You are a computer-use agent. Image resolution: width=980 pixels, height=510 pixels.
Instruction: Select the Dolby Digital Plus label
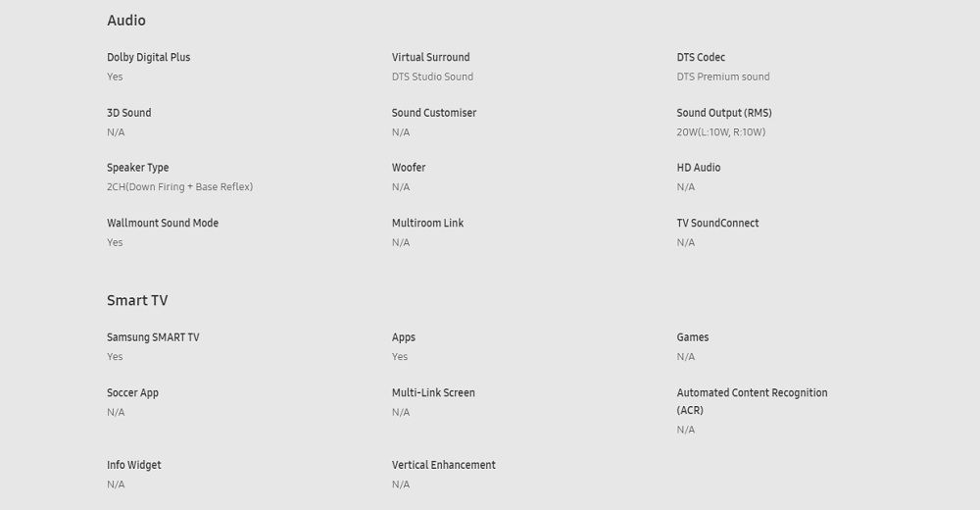coord(149,57)
